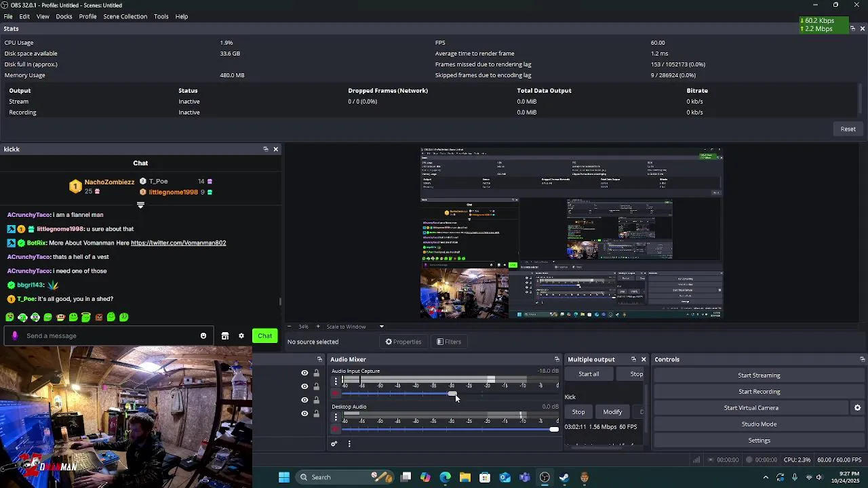Open the Edit menu
This screenshot has height=488, width=868.
point(24,16)
